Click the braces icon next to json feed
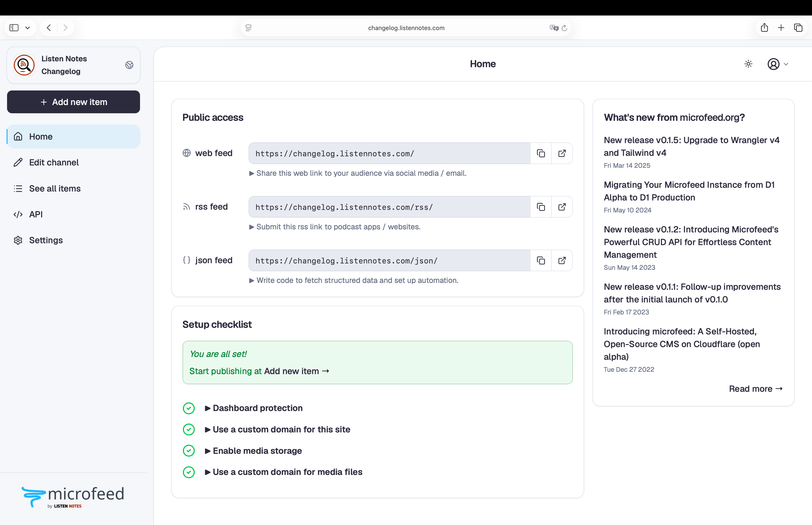This screenshot has height=525, width=812. tap(187, 260)
